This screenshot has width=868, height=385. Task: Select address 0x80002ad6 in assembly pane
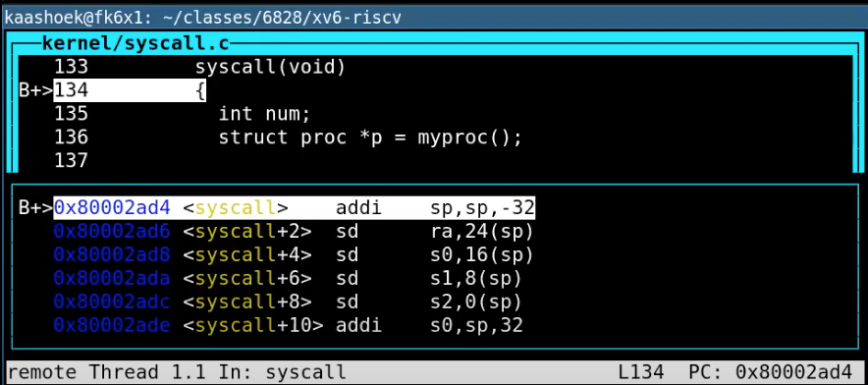tap(112, 232)
